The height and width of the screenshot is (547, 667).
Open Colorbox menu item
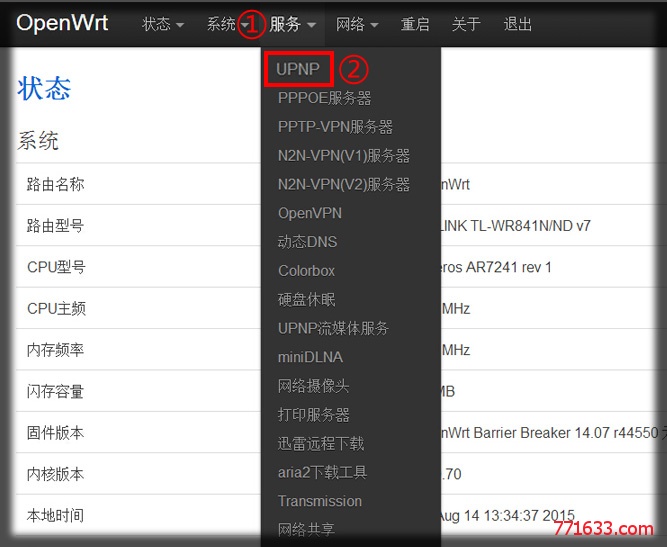pyautogui.click(x=306, y=271)
